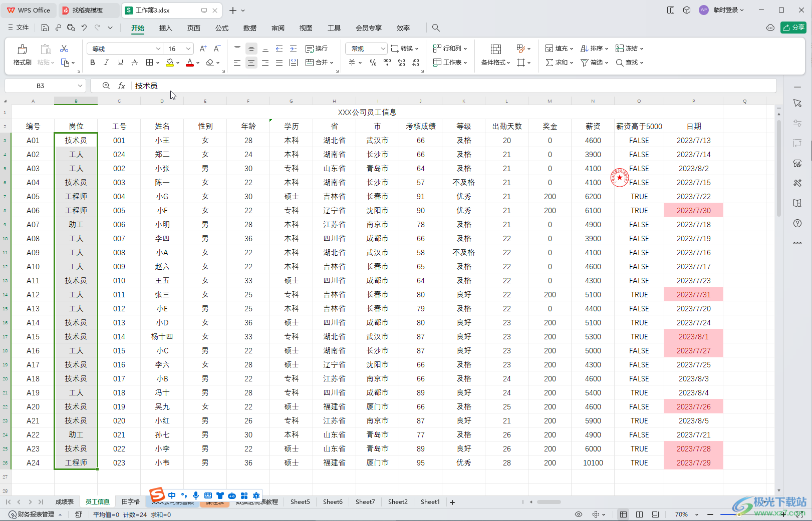The height and width of the screenshot is (521, 812).
Task: Expand the Name Box B3 dropdown arrow
Action: (x=80, y=86)
